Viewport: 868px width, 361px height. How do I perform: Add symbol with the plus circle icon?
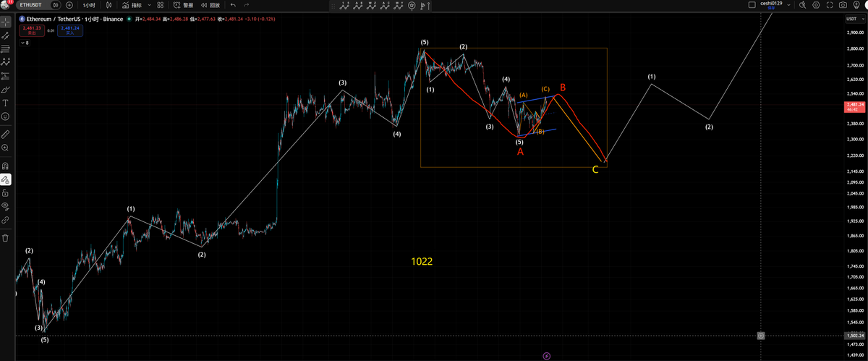click(69, 5)
